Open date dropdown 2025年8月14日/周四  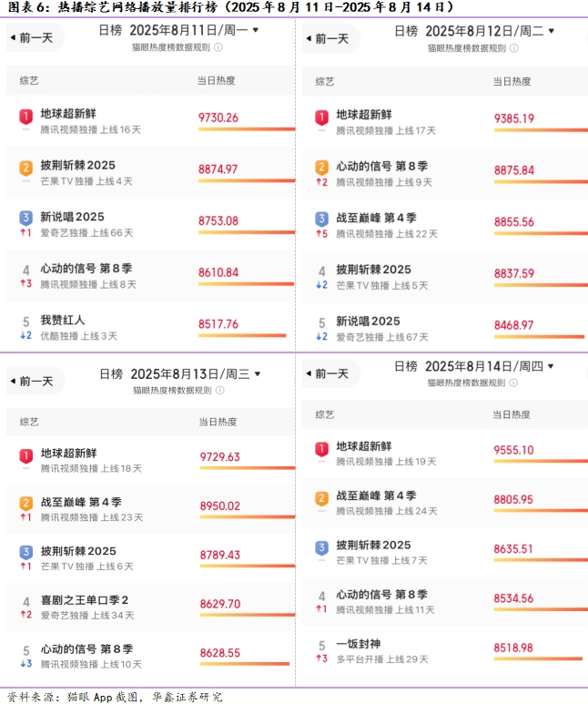coord(550,366)
